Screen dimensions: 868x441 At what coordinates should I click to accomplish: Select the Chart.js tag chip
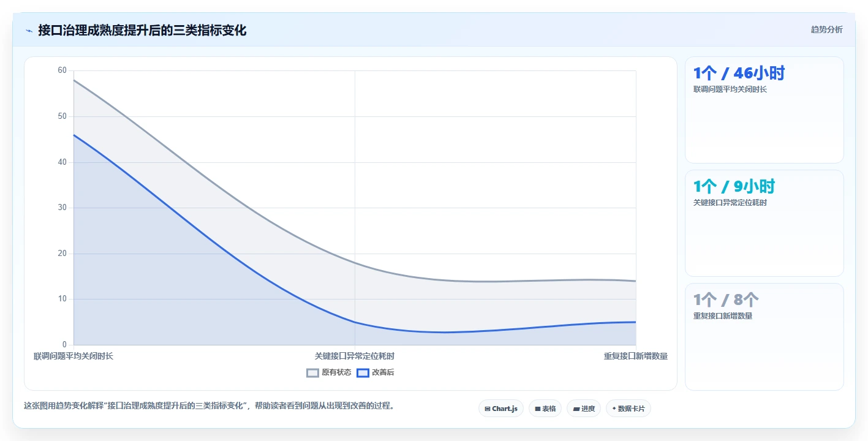tap(501, 409)
